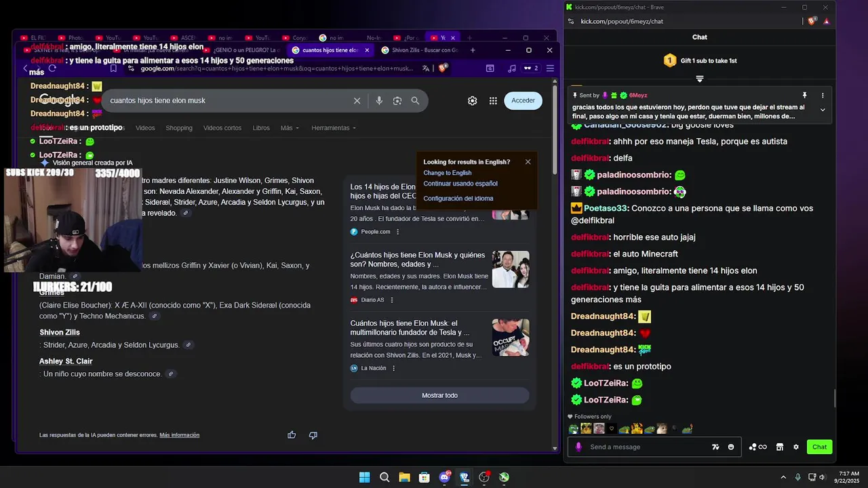Open Brave playlist music note icon
The height and width of the screenshot is (488, 868).
pos(512,68)
